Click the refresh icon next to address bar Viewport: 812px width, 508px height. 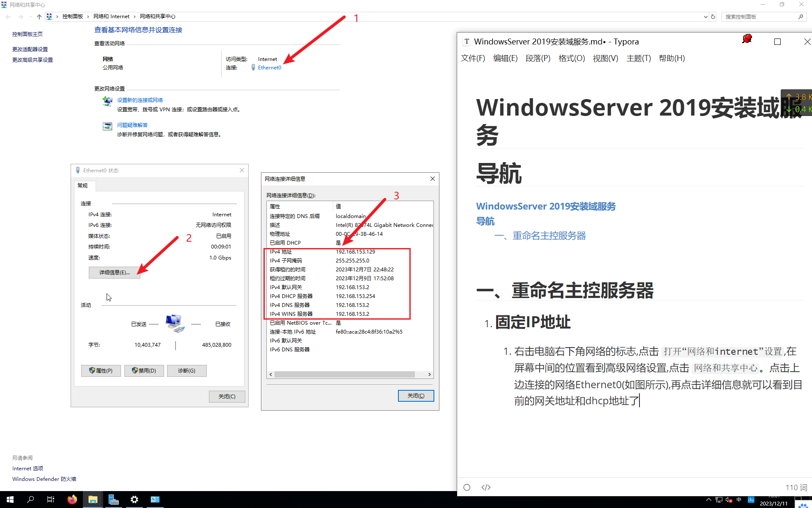[713, 17]
